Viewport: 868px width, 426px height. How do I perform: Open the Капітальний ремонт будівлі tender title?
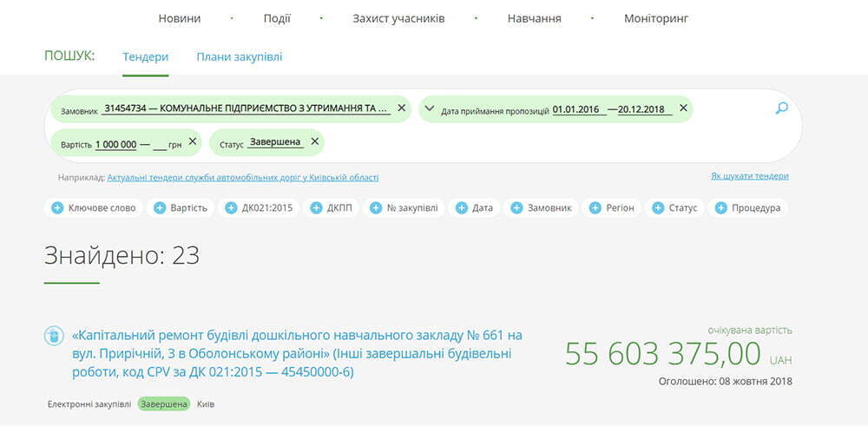297,354
